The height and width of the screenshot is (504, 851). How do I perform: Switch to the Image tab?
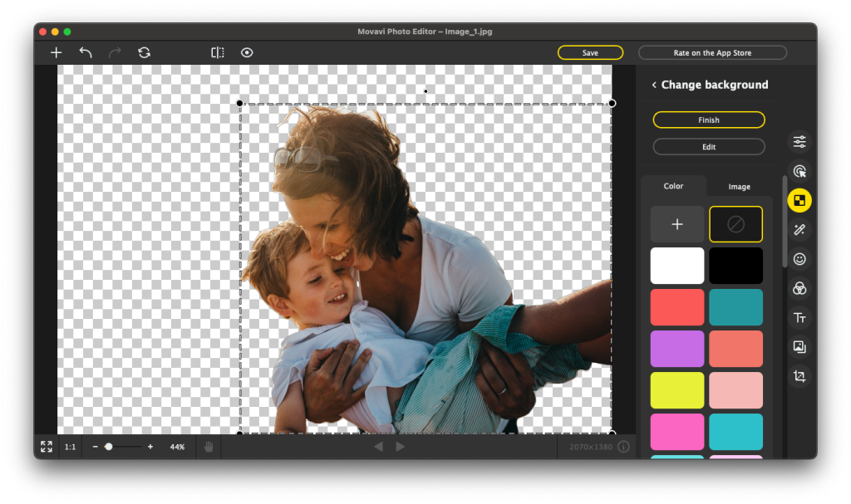point(738,186)
